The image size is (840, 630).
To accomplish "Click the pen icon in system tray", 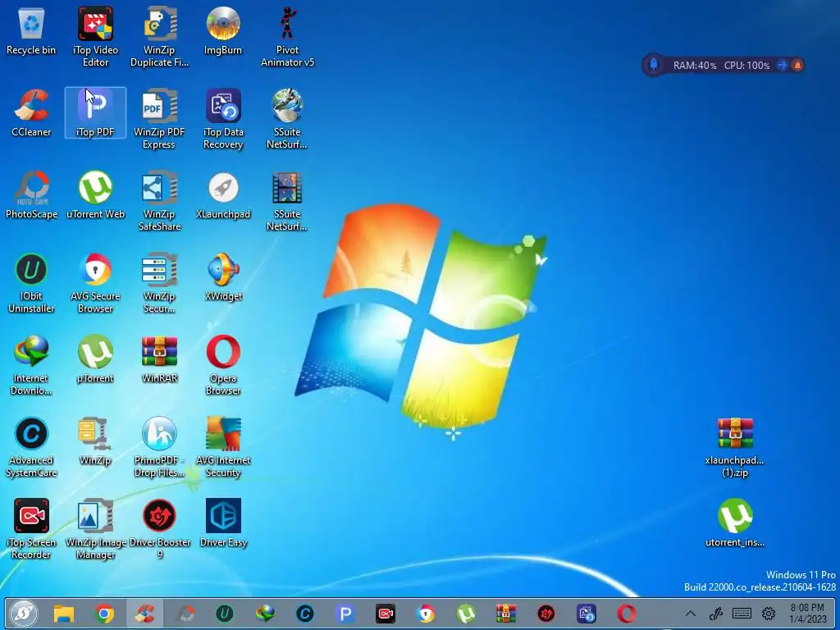I will [x=715, y=614].
